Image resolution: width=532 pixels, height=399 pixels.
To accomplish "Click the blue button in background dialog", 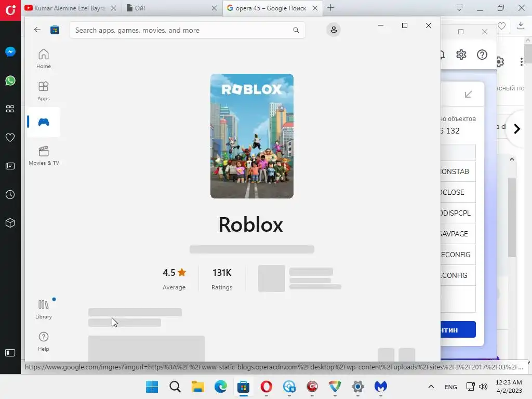I will tap(458, 329).
